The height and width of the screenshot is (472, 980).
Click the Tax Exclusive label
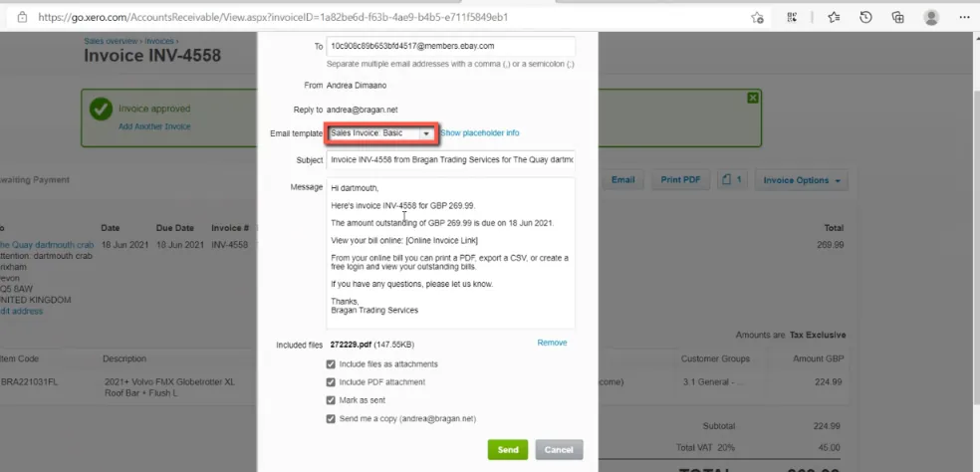(x=818, y=336)
